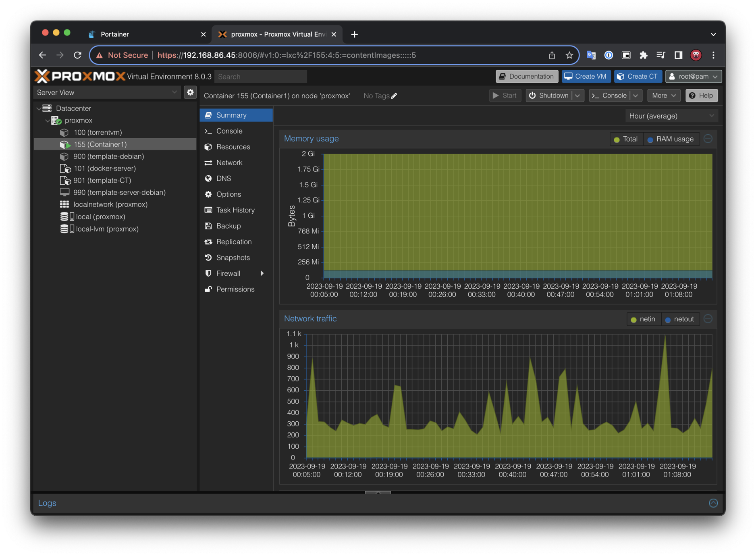
Task: Click the Proxmox Search field
Action: pos(261,77)
